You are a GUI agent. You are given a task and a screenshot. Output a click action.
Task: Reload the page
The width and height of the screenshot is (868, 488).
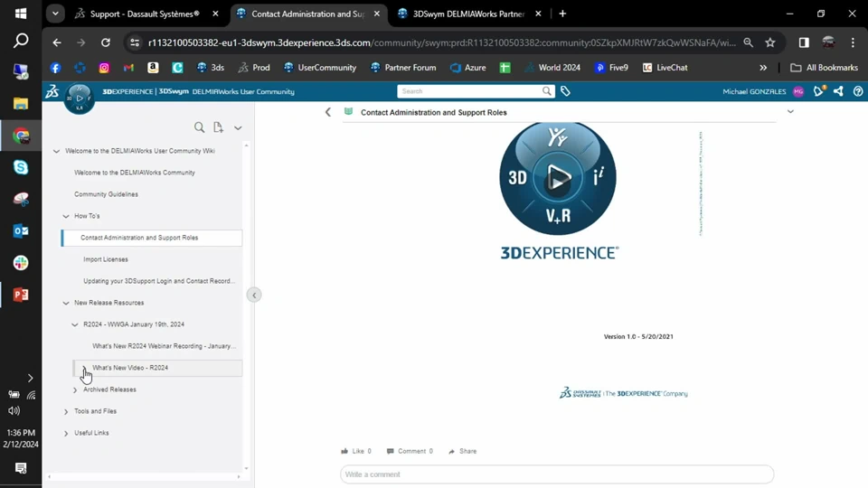tap(105, 42)
